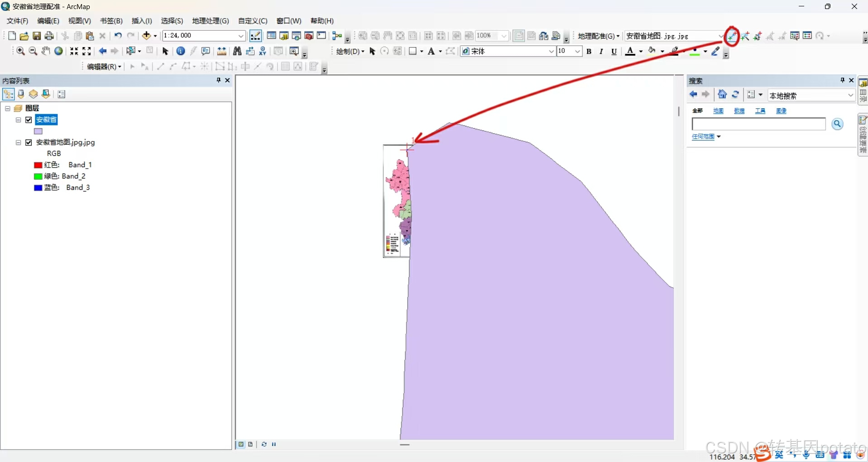Click the 工具 search filter link
Screen dimensions: 868x462
760,111
